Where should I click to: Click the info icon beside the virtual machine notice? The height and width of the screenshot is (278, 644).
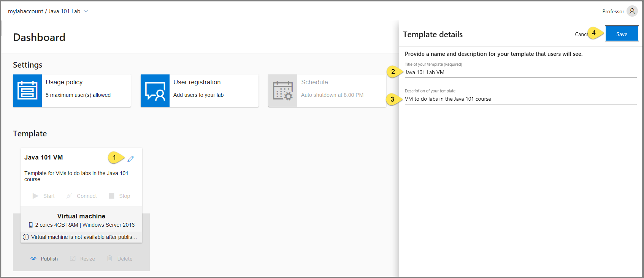(x=26, y=237)
